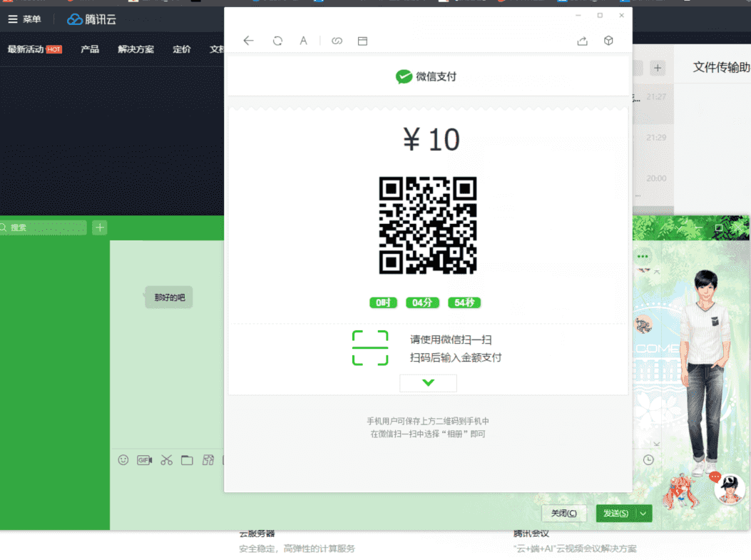
Task: Open the 菜单 hamburger menu on Tencent Cloud
Action: 24,19
